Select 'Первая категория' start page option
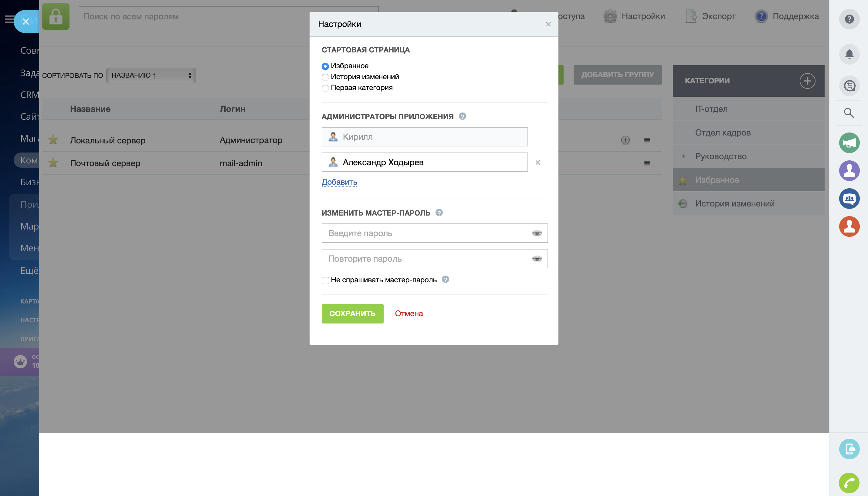The image size is (868, 496). pyautogui.click(x=325, y=88)
